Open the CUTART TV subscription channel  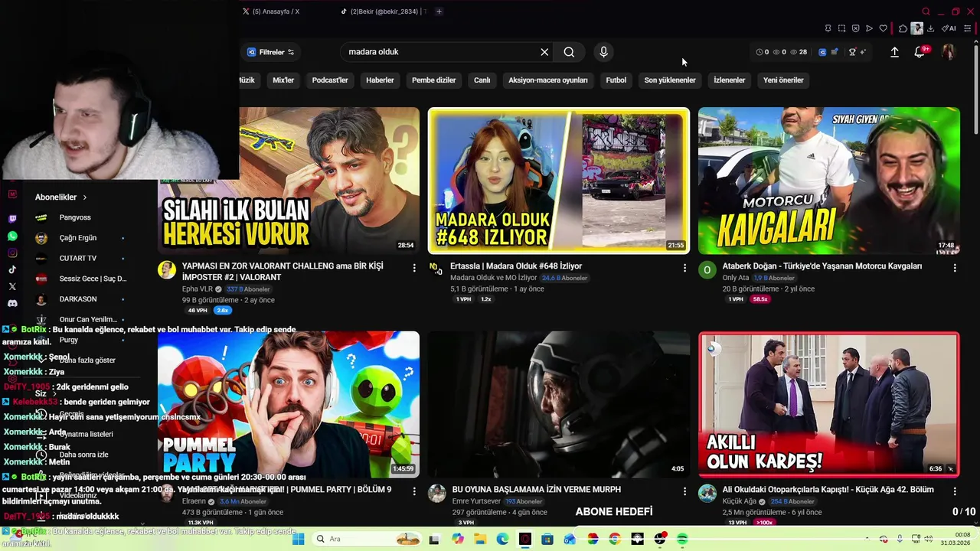[x=78, y=259]
